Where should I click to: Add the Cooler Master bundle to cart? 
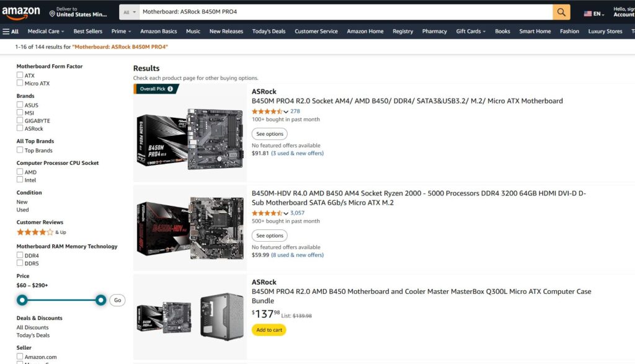269,330
